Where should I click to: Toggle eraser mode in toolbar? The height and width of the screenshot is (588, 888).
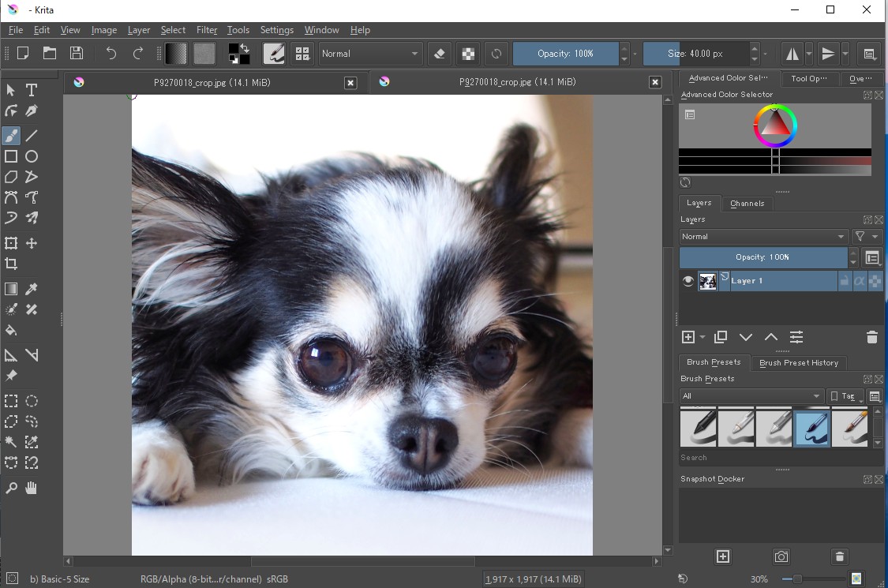pos(440,54)
